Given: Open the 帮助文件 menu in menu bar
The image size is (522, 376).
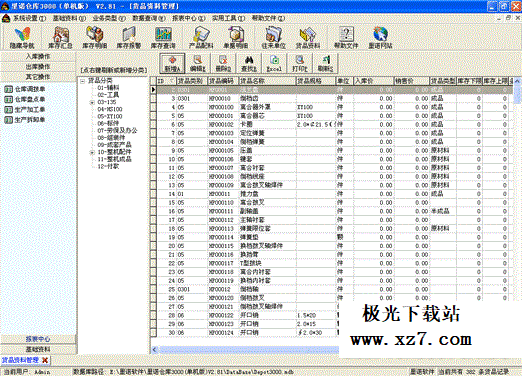Looking at the screenshot, I should (268, 18).
